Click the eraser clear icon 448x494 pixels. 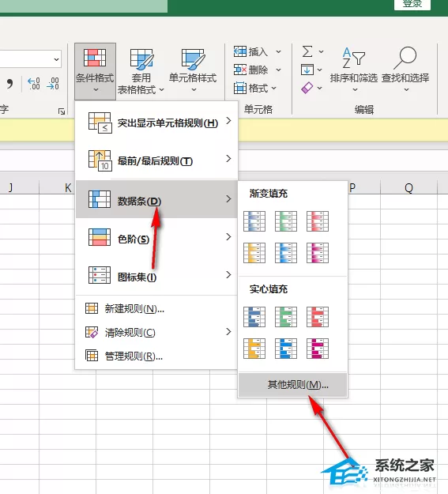(307, 88)
